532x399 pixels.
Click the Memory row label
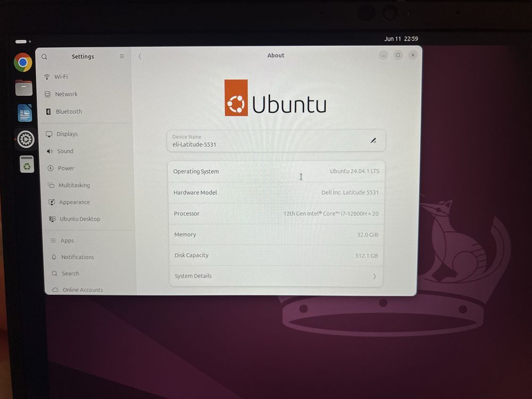point(185,235)
